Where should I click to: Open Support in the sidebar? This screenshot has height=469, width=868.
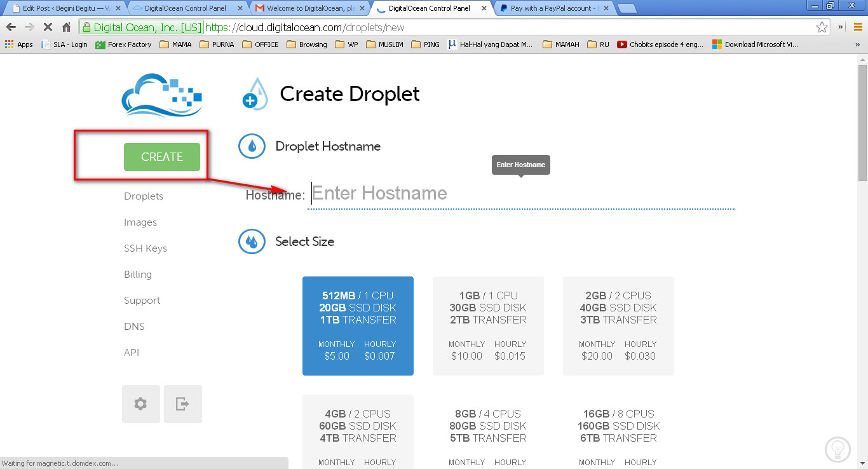[142, 301]
